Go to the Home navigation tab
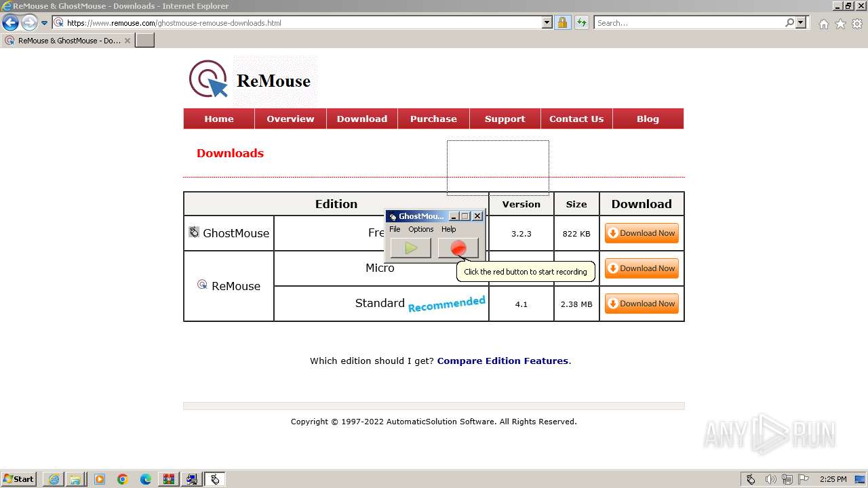Screen dimensions: 868x488 tap(219, 119)
